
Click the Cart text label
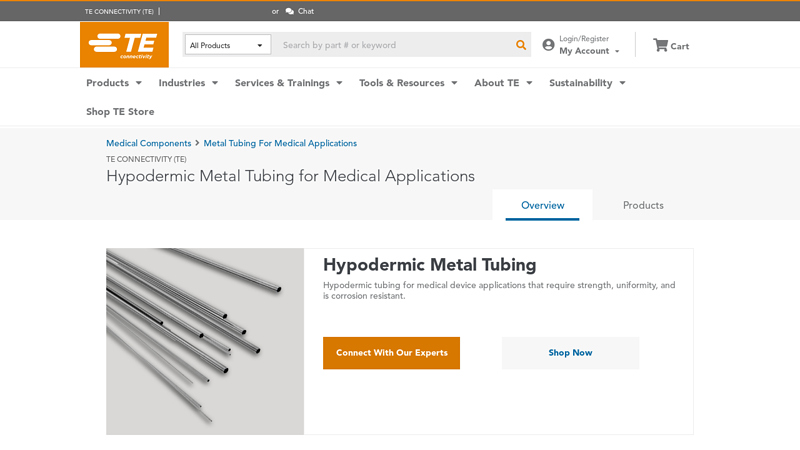(x=680, y=46)
